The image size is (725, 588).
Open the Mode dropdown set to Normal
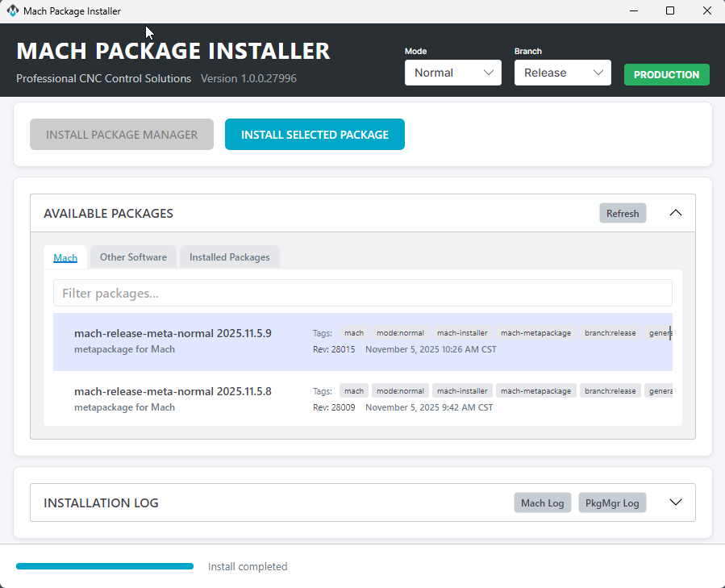(452, 73)
